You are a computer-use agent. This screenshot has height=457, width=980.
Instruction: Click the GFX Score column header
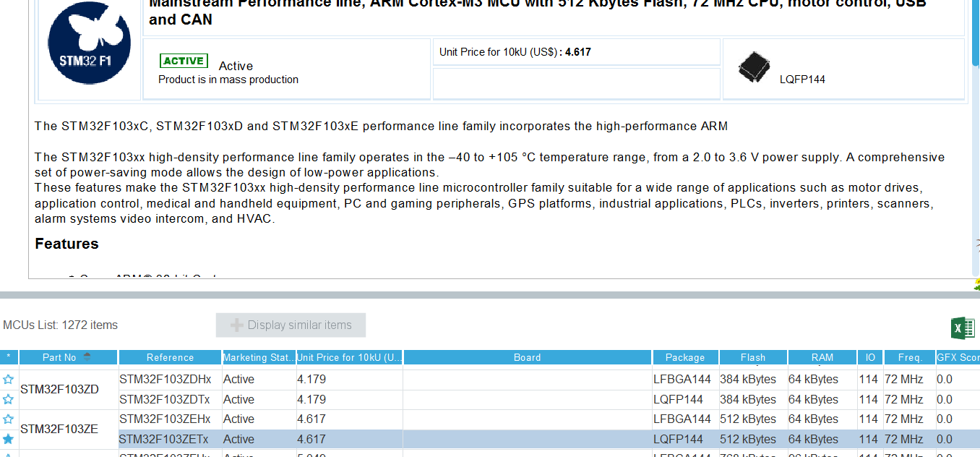click(958, 357)
